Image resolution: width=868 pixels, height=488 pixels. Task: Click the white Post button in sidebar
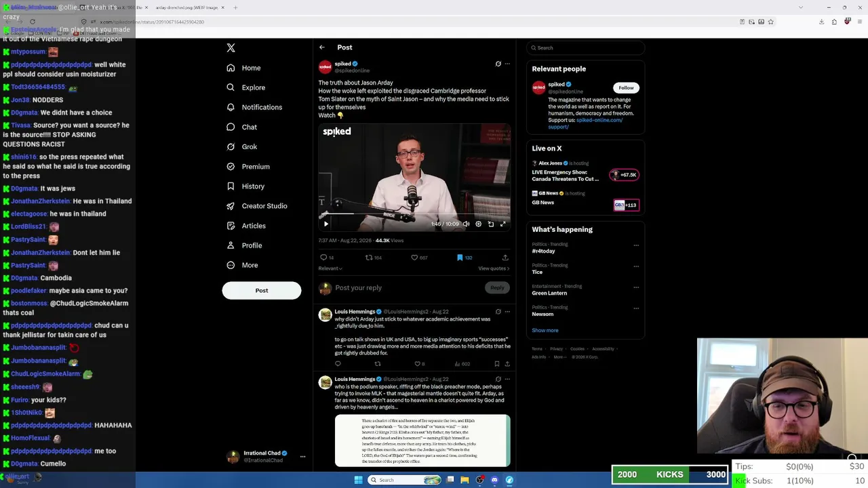(x=262, y=290)
